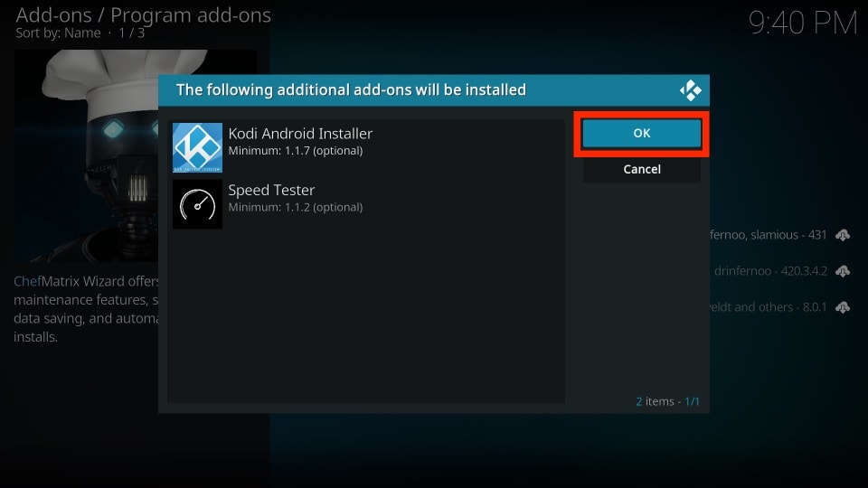This screenshot has height=488, width=868.
Task: Click the '2 items - 1/1' counter
Action: tap(667, 401)
